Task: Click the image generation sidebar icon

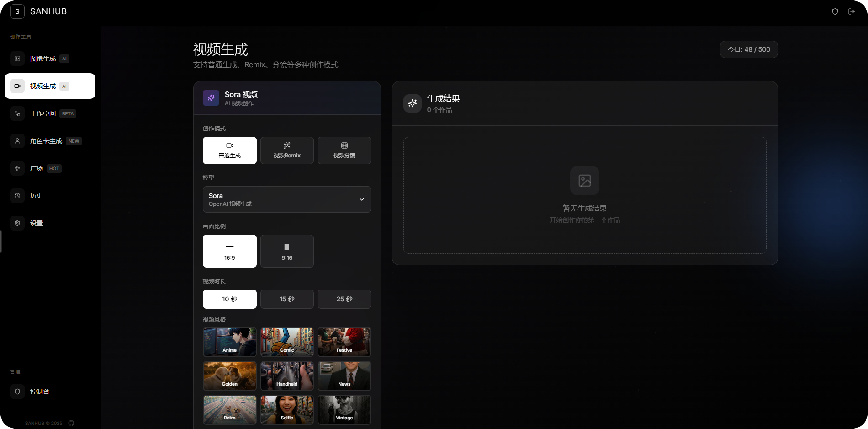Action: pos(17,59)
